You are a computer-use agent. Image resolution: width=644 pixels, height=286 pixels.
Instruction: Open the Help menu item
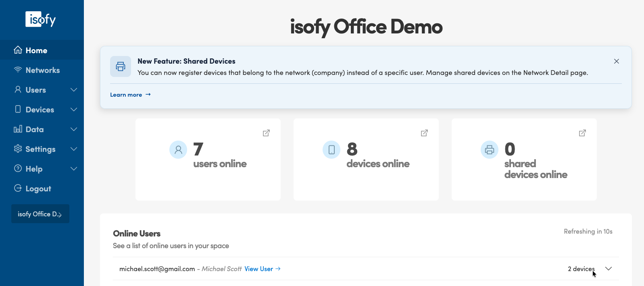[x=42, y=168]
